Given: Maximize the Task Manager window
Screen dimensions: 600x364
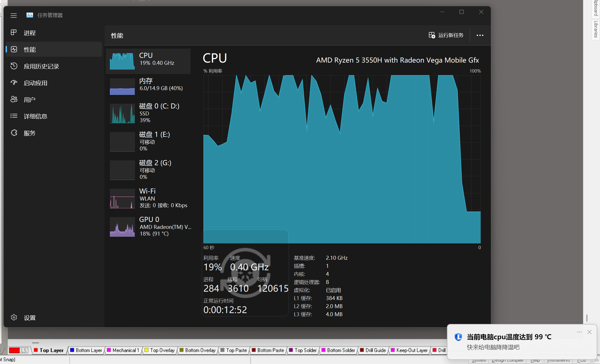Looking at the screenshot, I should point(461,12).
